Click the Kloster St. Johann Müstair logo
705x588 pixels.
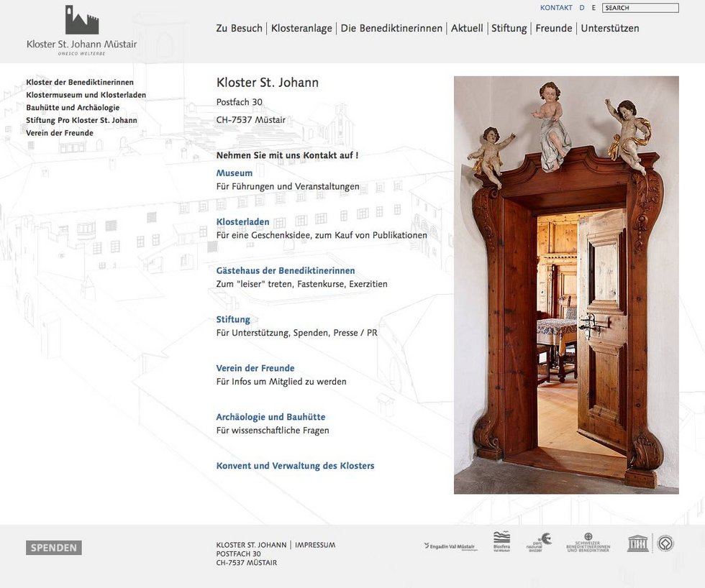[81, 30]
